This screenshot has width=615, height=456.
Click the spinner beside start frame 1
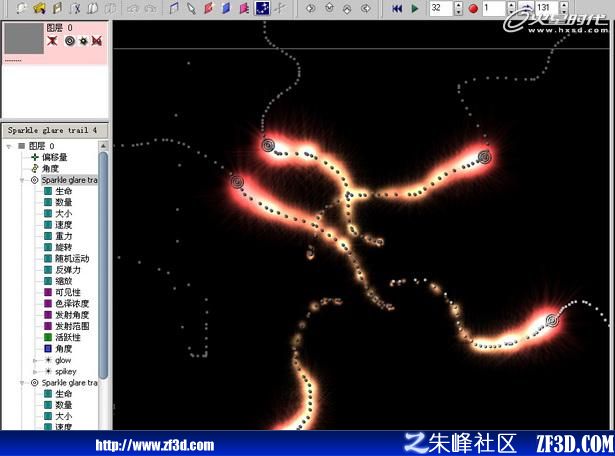click(511, 8)
